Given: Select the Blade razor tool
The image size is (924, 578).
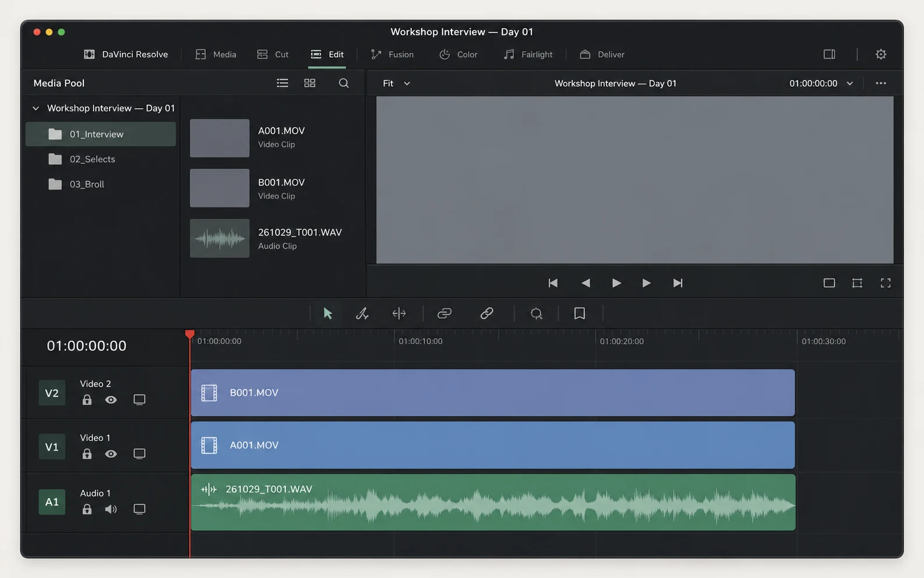Looking at the screenshot, I should click(362, 313).
